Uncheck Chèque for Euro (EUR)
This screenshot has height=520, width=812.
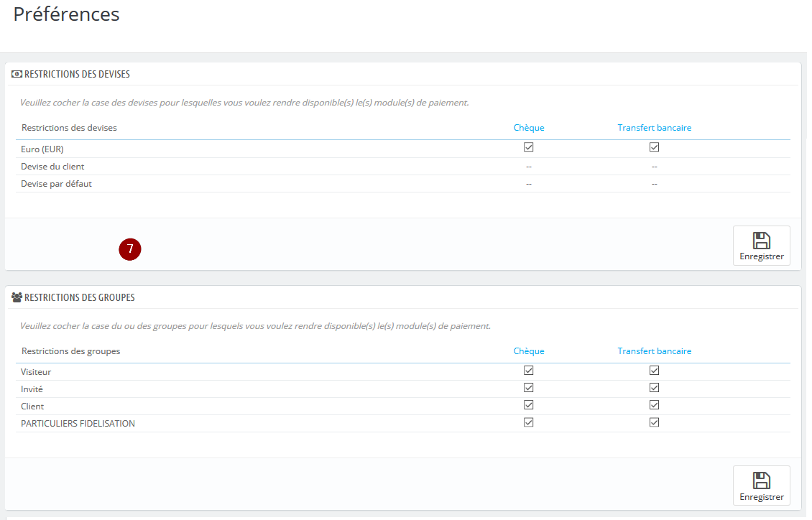528,147
